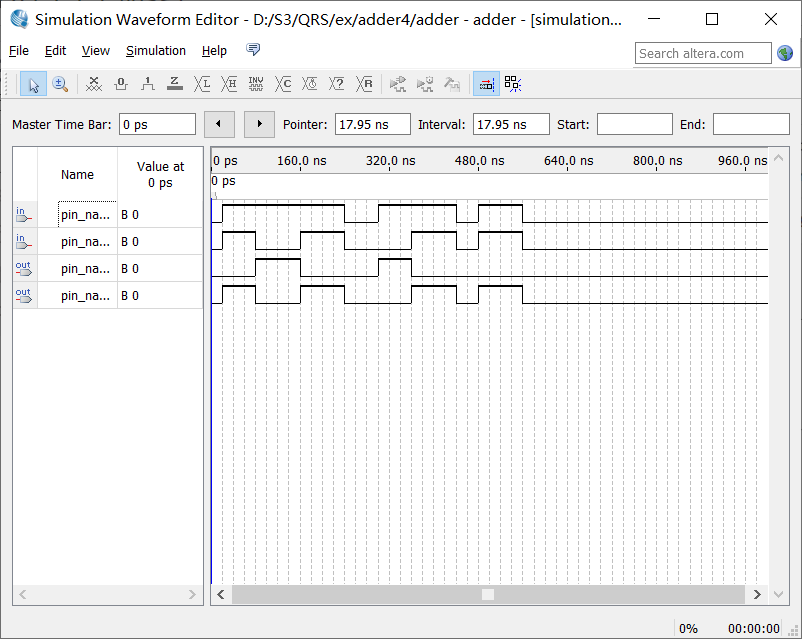Screen dimensions: 802x639
Task: Apply Forcing High (1) to the waveform
Action: [148, 84]
